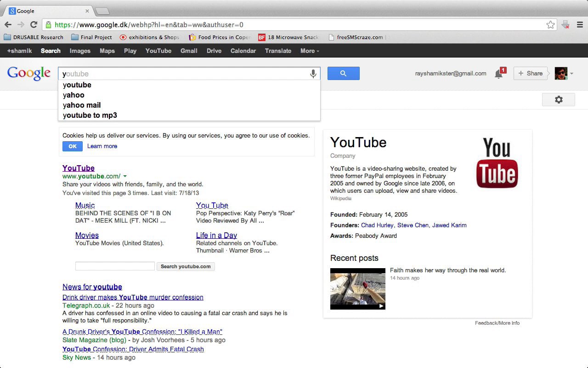Select 'youtube to mp3' suggestion

(189, 115)
